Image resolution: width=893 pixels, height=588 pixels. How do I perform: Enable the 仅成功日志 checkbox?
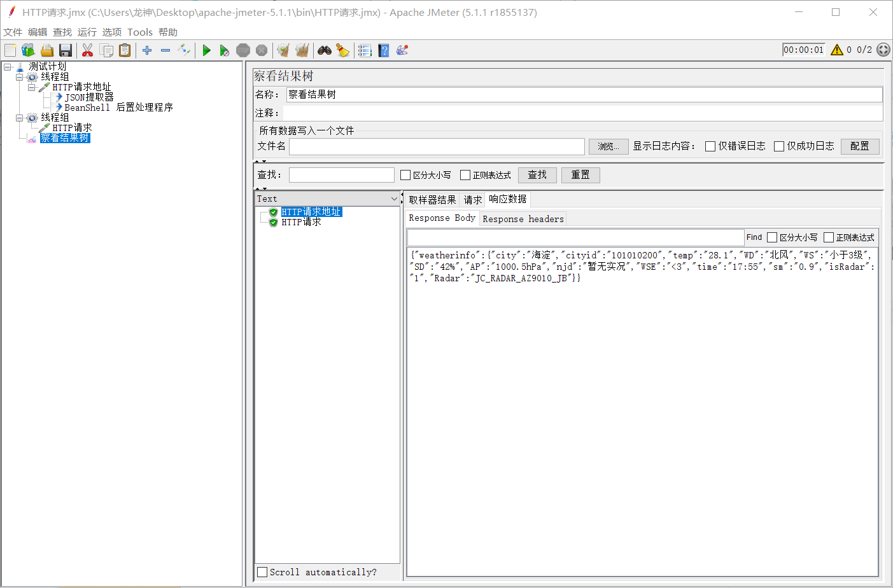[778, 146]
